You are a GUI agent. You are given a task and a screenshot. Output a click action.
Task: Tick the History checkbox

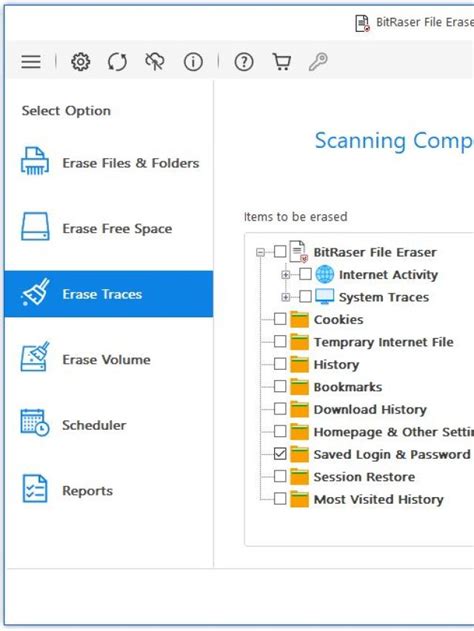point(280,364)
